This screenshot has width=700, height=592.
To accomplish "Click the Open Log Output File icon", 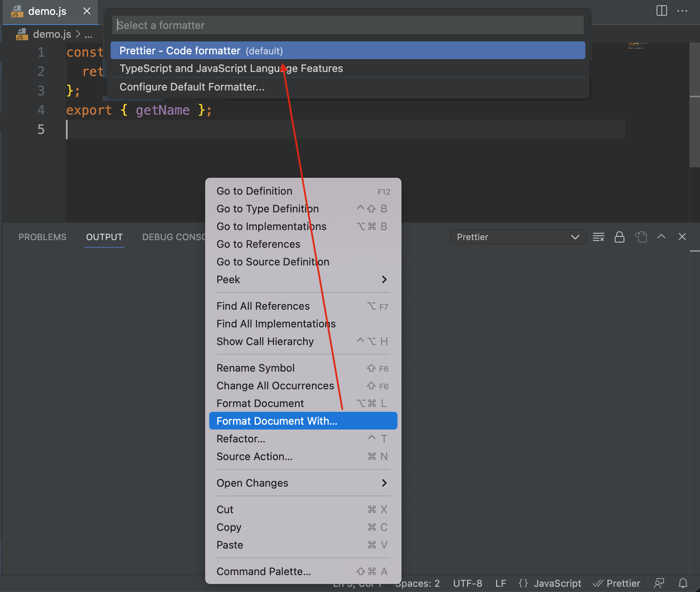I will point(641,237).
